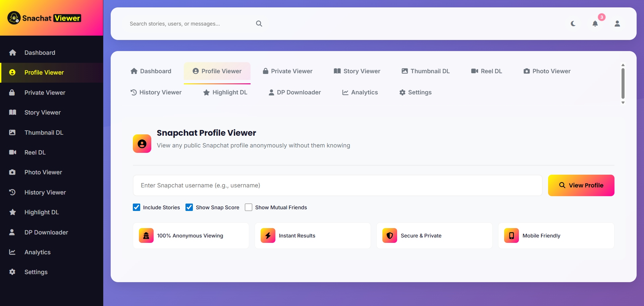Click the View Profile button
The height and width of the screenshot is (306, 644).
click(x=581, y=185)
